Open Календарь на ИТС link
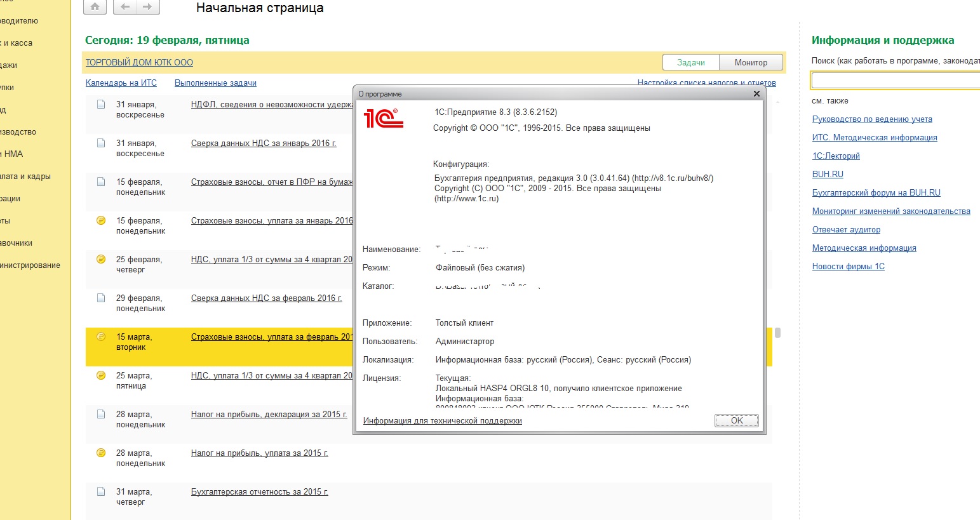 pyautogui.click(x=121, y=83)
